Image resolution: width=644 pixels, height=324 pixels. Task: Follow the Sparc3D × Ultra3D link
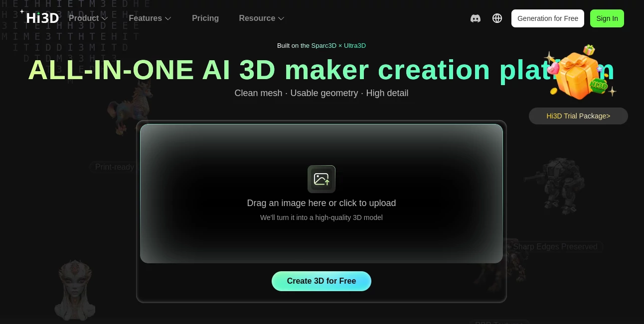[x=338, y=46]
